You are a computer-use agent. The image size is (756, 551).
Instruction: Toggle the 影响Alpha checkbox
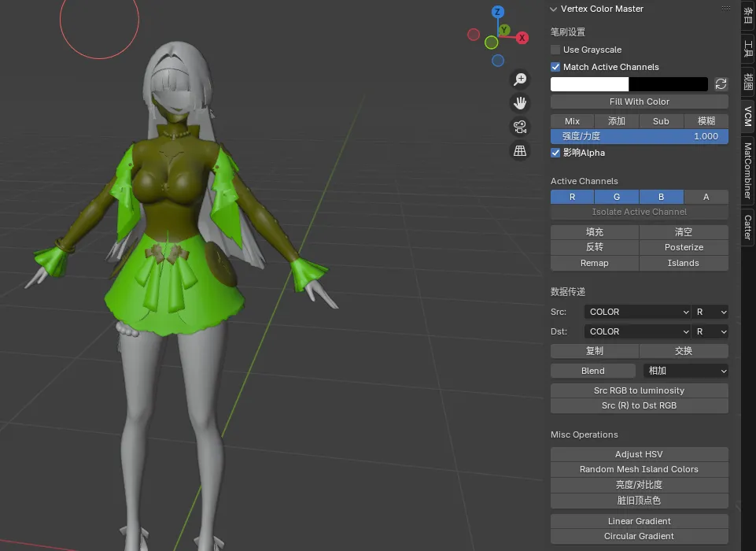(555, 153)
